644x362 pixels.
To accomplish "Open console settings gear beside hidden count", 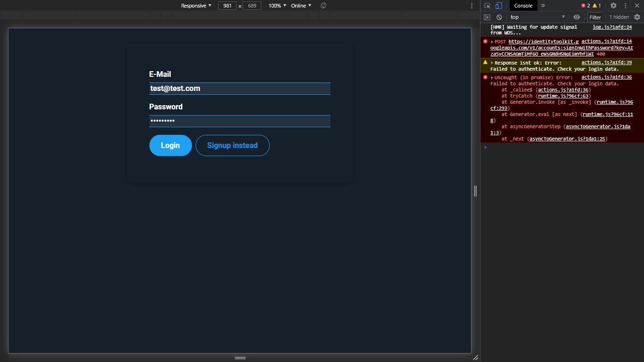I will pyautogui.click(x=637, y=17).
